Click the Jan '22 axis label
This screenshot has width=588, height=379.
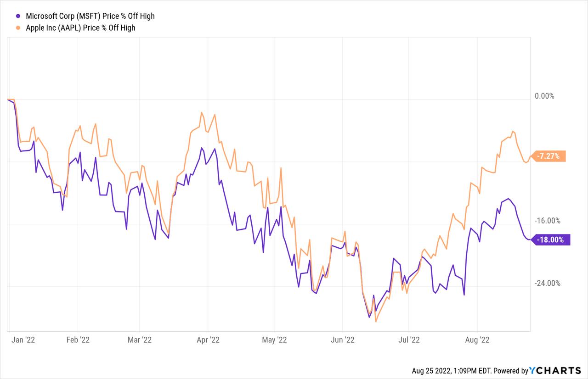tap(23, 340)
